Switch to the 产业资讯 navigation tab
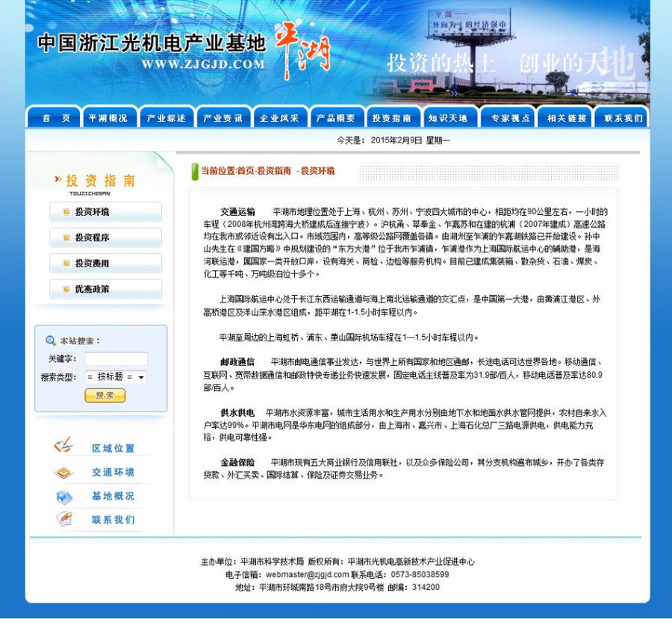 point(224,116)
